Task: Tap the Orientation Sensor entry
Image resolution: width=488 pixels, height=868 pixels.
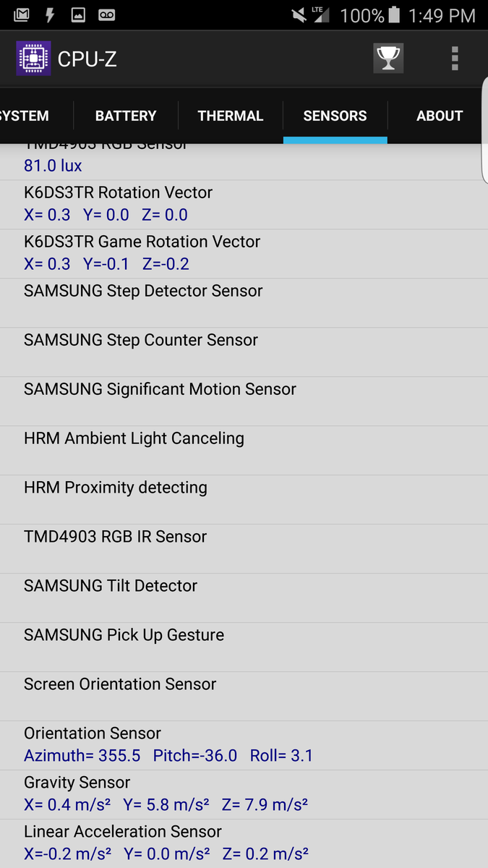Action: point(244,745)
